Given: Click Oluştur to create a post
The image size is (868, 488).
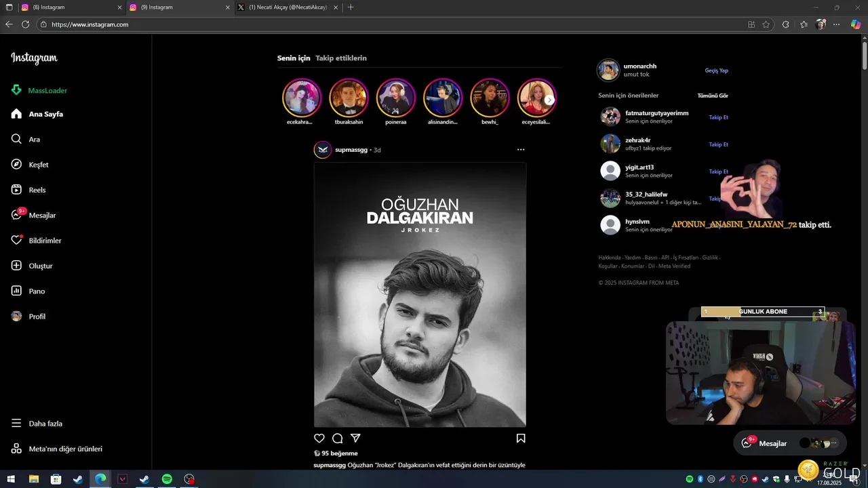Looking at the screenshot, I should tap(32, 266).
